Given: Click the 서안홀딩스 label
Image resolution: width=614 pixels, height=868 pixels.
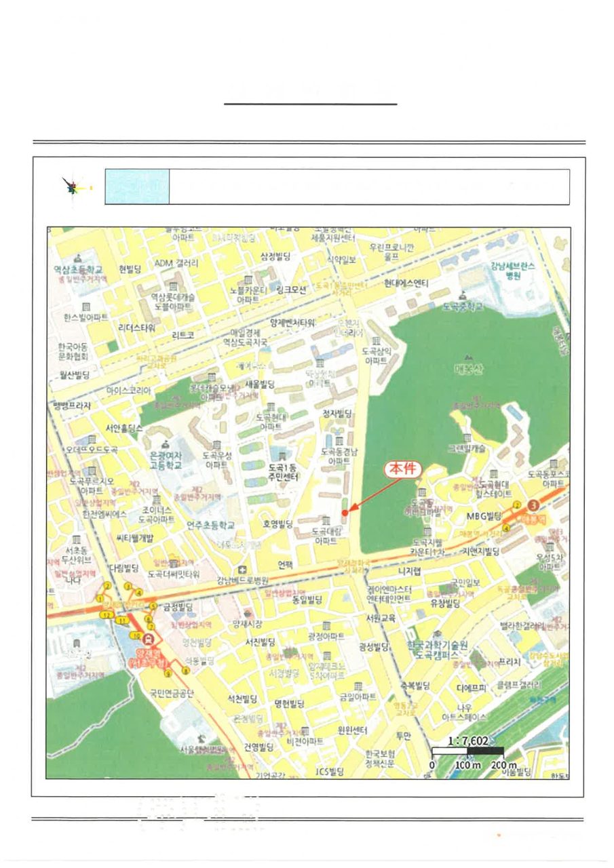Looking at the screenshot, I should click(x=124, y=429).
